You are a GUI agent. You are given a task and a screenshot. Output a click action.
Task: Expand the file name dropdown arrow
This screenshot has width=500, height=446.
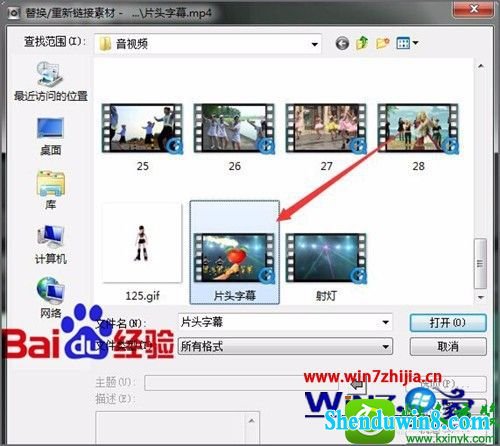pyautogui.click(x=385, y=322)
